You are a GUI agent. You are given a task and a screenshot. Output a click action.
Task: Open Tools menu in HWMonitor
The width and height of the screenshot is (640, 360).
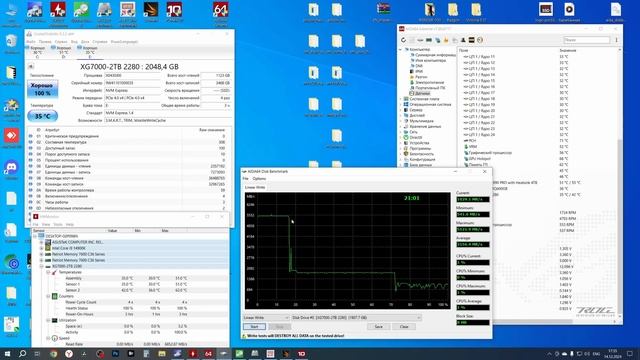[x=58, y=224]
